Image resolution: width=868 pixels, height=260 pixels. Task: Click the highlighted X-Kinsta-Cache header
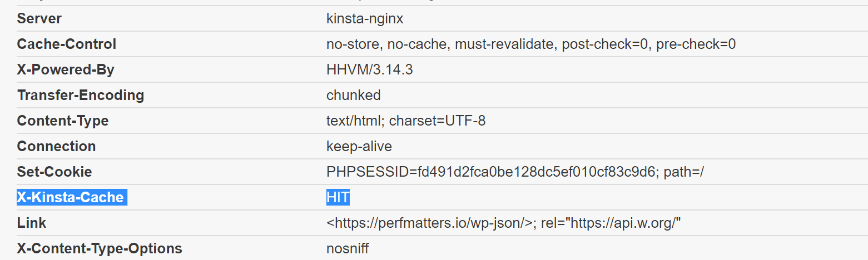71,197
